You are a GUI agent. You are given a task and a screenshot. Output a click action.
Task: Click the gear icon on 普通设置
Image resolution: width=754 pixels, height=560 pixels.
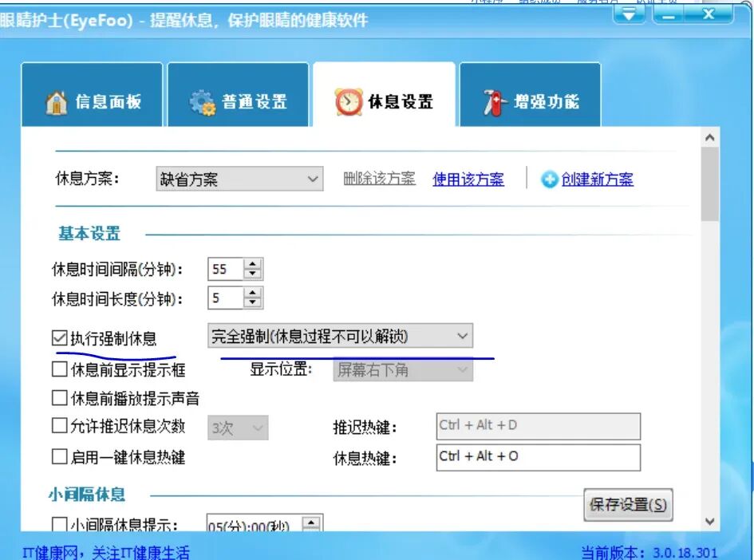coord(203,102)
